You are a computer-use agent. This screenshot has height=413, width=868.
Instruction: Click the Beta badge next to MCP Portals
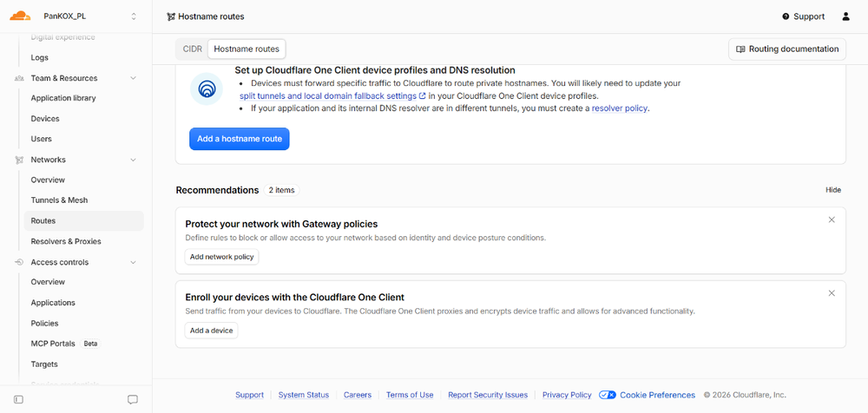[x=90, y=344]
